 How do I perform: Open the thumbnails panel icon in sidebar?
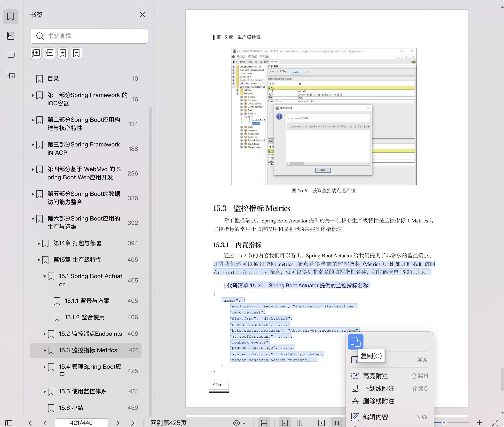11,36
